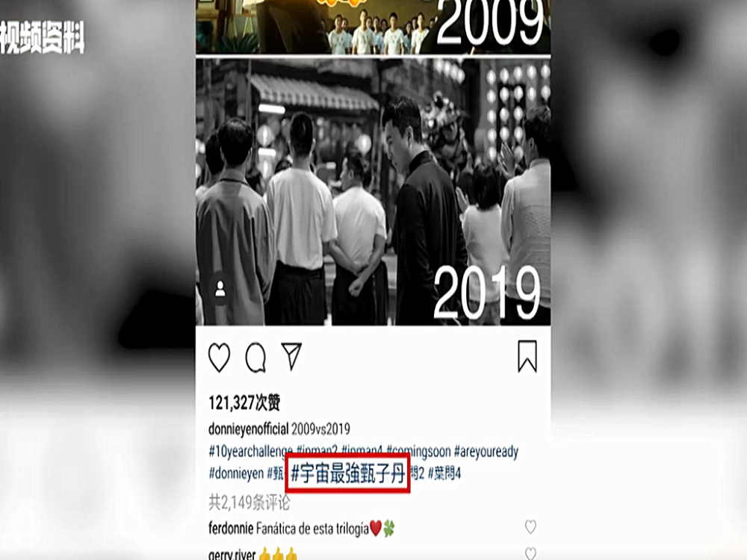
Task: View all 2,149 comments
Action: [249, 502]
